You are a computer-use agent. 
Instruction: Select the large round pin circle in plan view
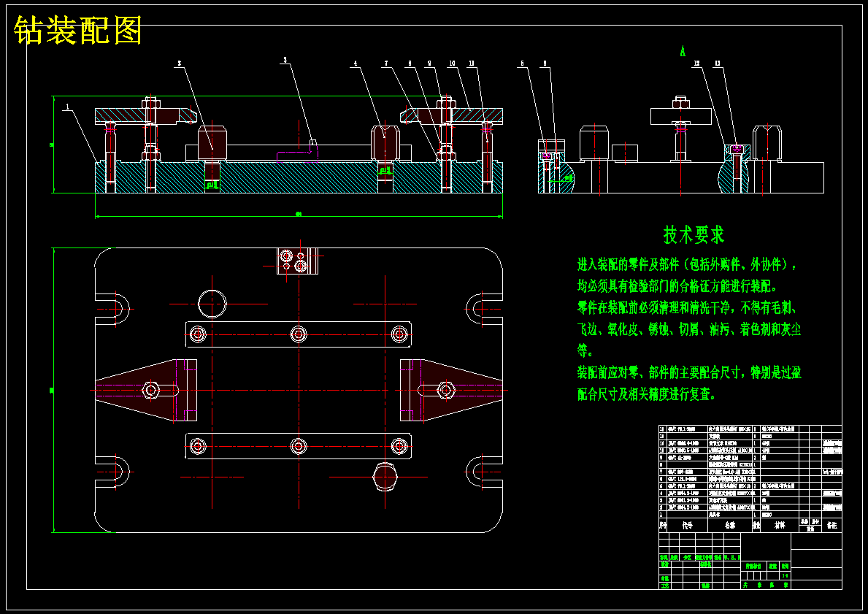(212, 304)
